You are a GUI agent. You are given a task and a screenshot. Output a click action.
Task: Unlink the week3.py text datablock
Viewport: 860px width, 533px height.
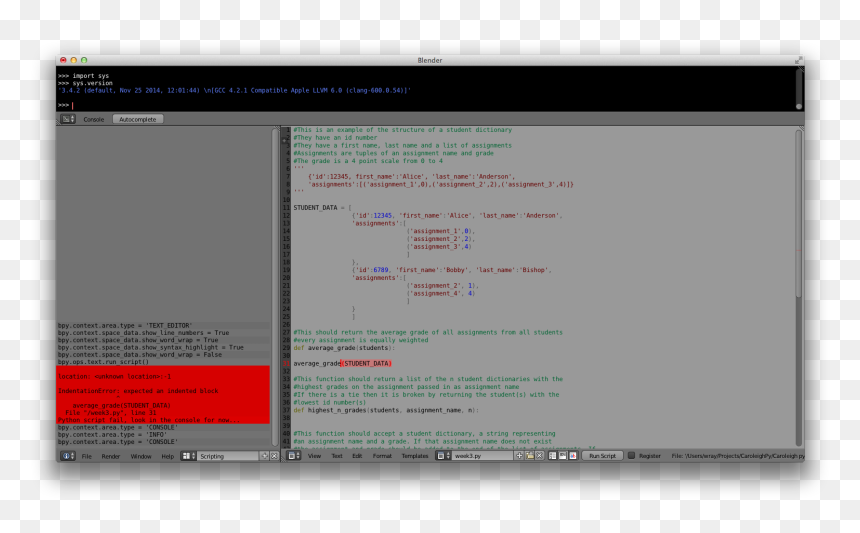coord(540,456)
